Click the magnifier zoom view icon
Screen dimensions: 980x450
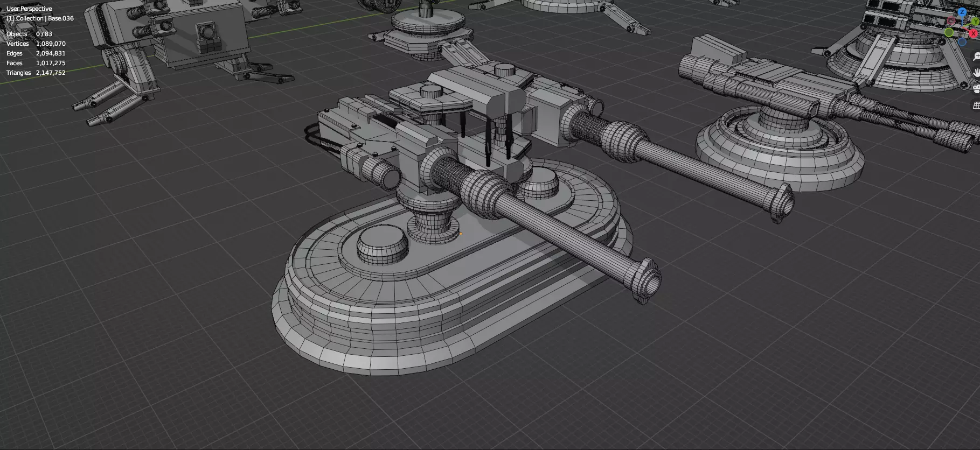(x=976, y=56)
